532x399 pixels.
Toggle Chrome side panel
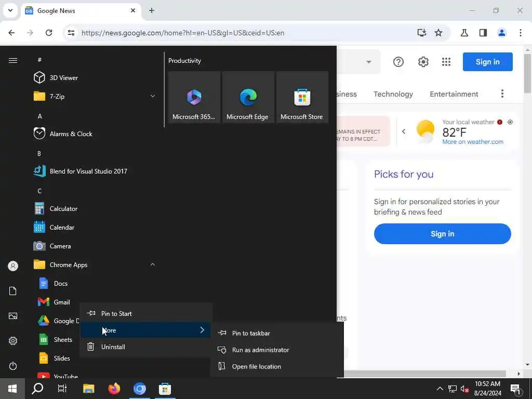click(x=483, y=33)
